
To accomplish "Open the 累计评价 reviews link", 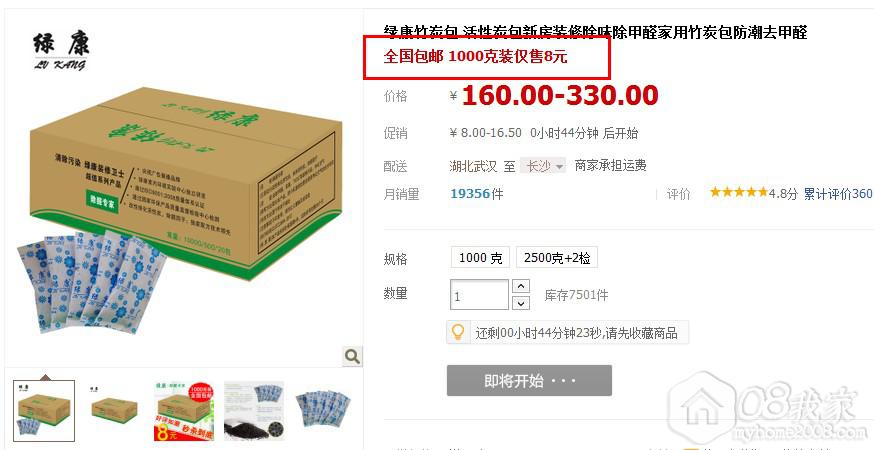I will [838, 193].
